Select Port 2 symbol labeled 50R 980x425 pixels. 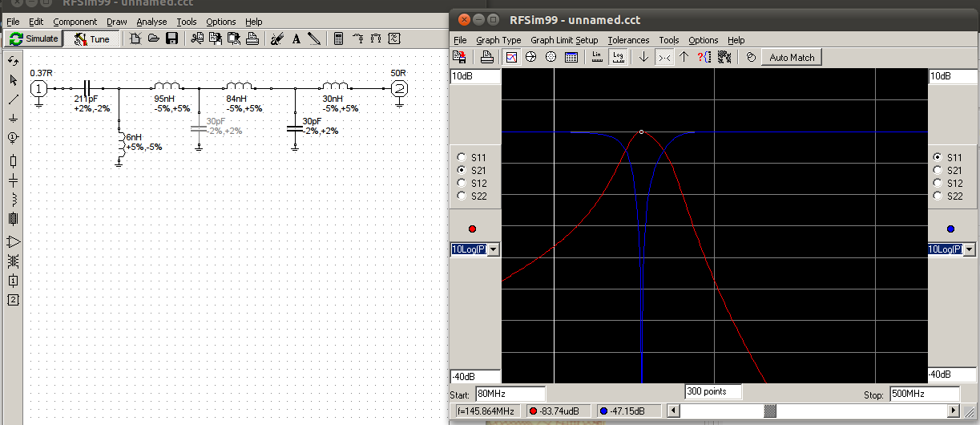[398, 89]
